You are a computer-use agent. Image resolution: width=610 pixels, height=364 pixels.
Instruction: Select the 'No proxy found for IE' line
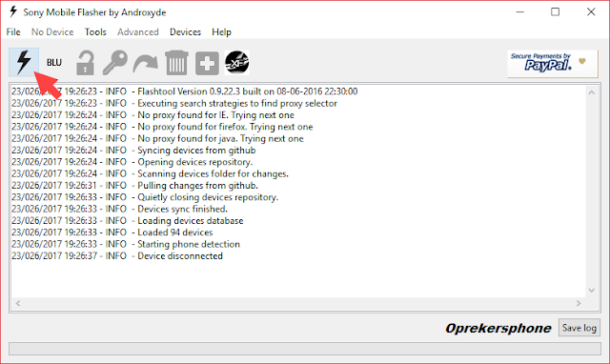tap(152, 115)
